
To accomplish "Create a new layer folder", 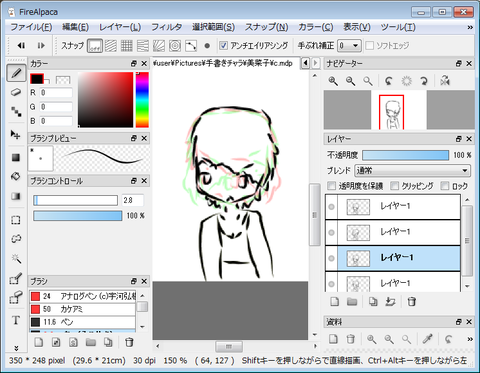I will click(x=352, y=302).
